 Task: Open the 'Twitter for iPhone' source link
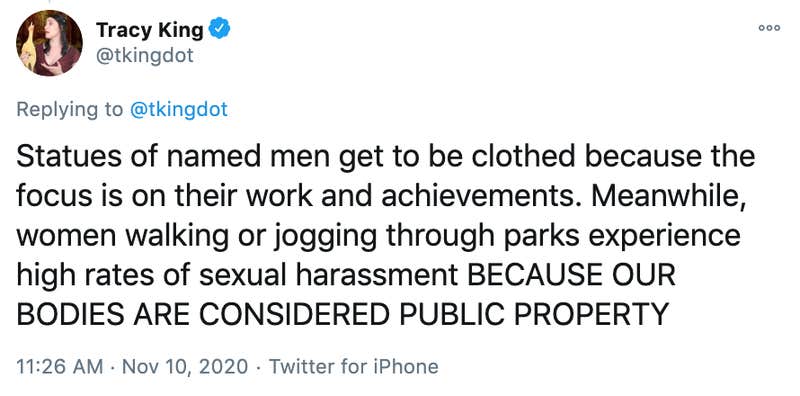point(354,366)
